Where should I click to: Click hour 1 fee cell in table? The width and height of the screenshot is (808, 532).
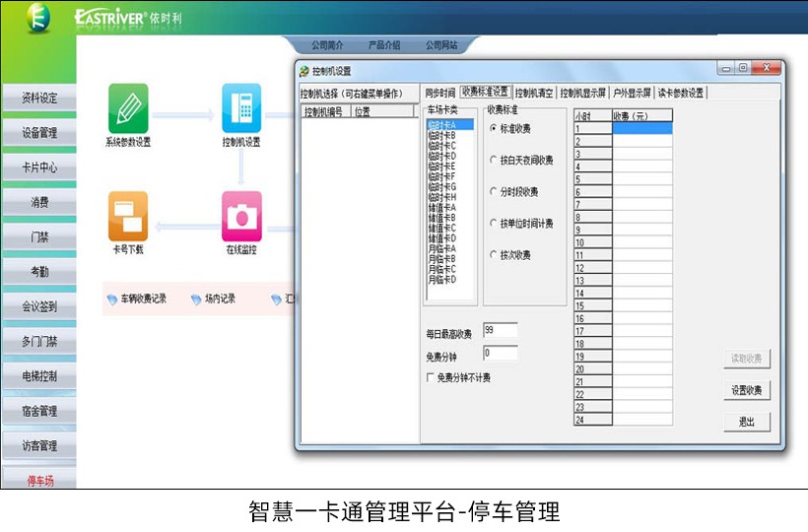click(641, 128)
